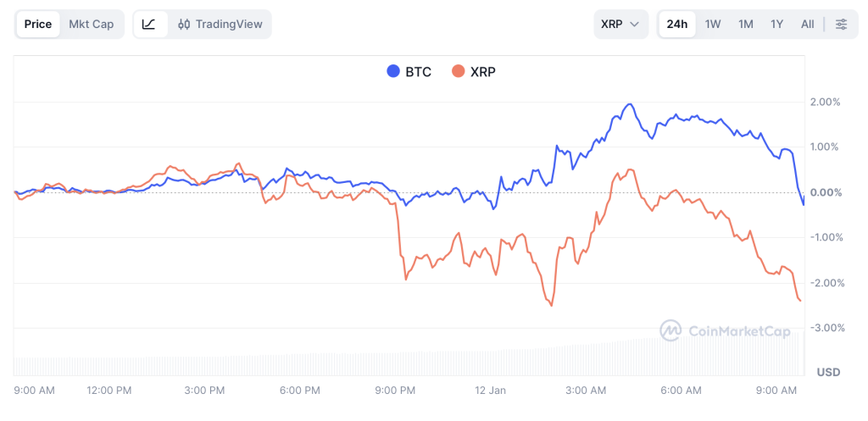Expand the XRP dropdown chevron arrow

634,24
